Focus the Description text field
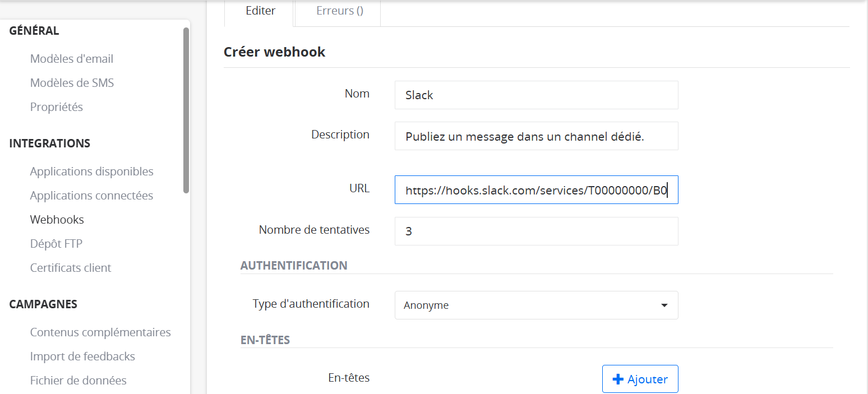This screenshot has width=868, height=394. click(536, 136)
